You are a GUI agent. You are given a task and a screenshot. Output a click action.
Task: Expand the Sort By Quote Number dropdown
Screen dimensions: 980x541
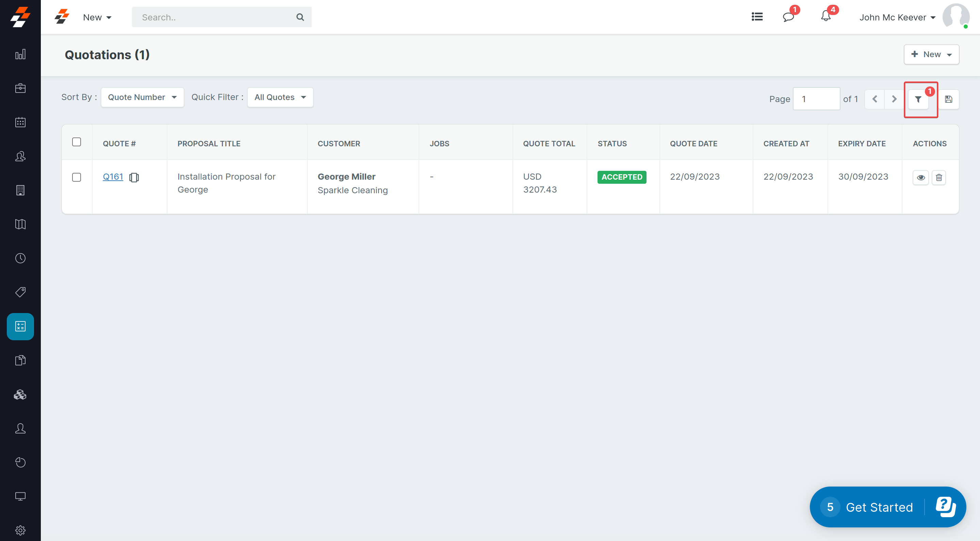(142, 97)
